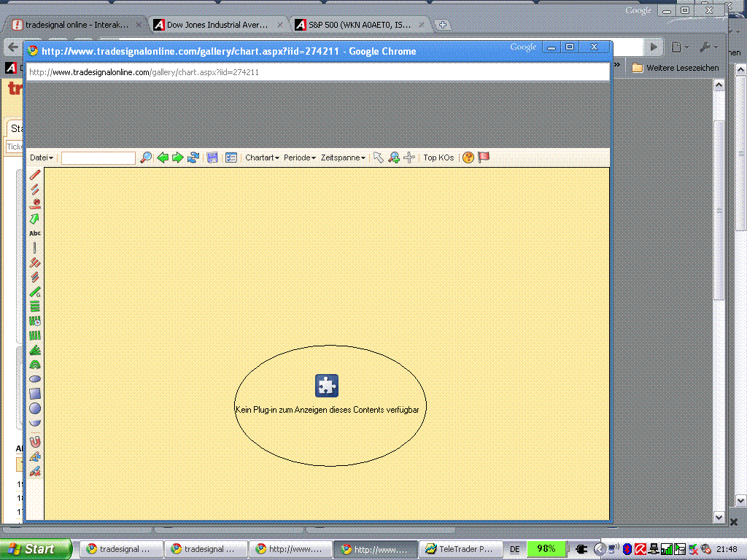The height and width of the screenshot is (560, 747).
Task: Toggle the magnet snap tool
Action: [35, 442]
